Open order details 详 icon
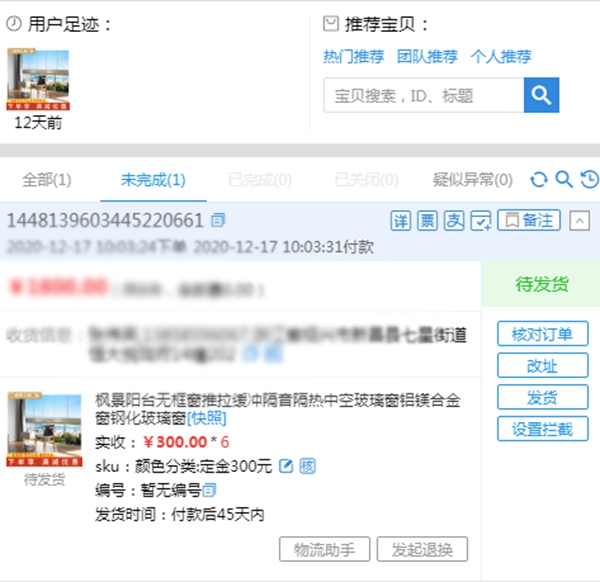The width and height of the screenshot is (600, 582). click(401, 220)
